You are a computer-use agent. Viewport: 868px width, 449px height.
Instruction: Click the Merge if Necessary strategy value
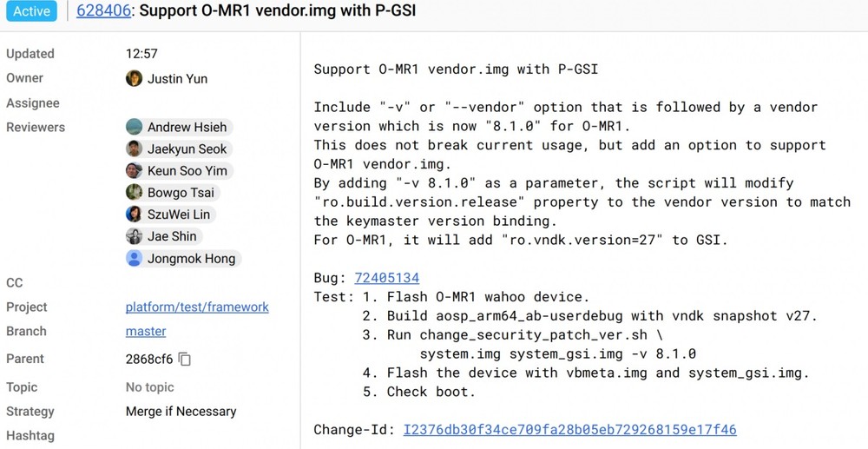tap(181, 412)
